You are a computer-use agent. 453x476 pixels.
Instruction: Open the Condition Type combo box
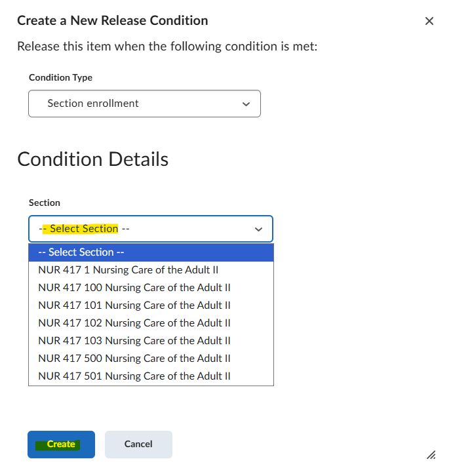tap(144, 104)
